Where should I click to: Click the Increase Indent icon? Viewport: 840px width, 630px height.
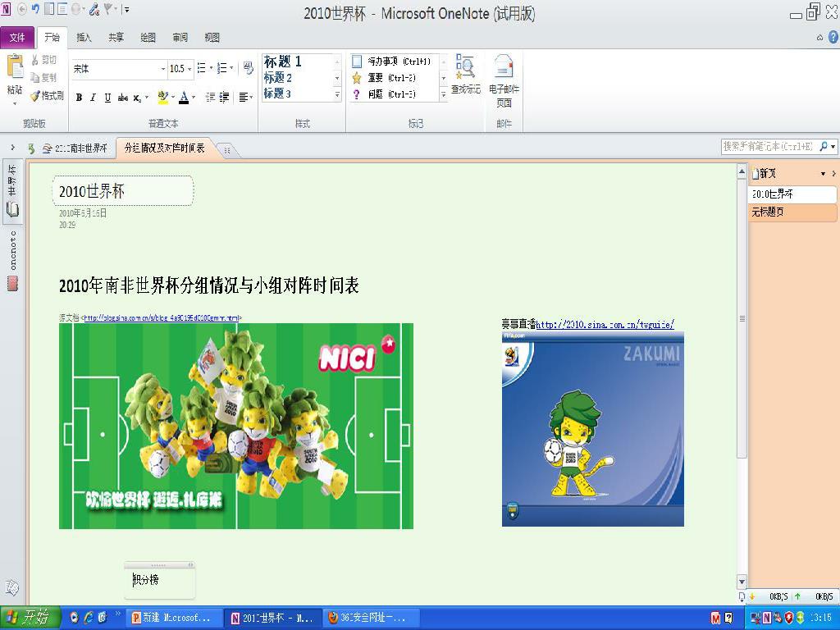coord(225,97)
